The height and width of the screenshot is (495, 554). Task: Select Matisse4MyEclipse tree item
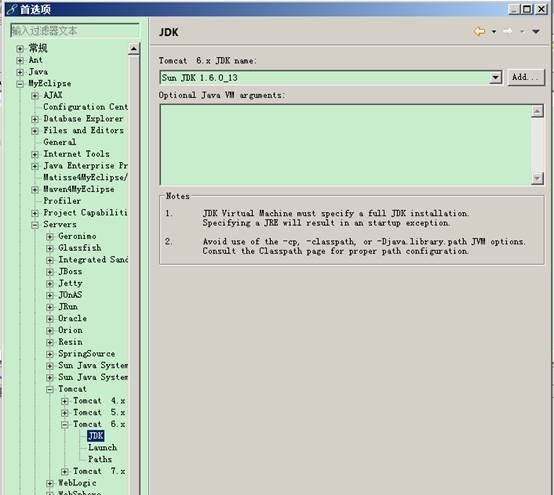pyautogui.click(x=86, y=177)
